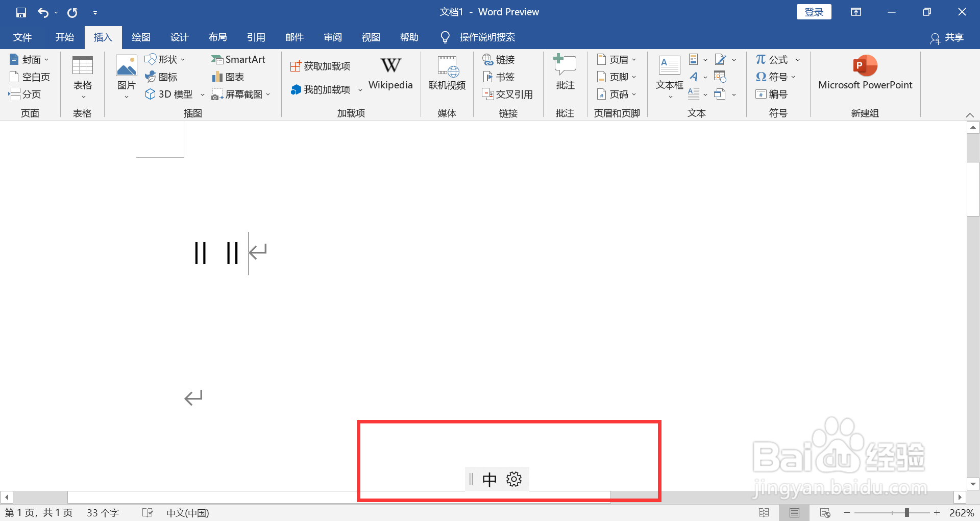Click the vertical scrollbar down arrow
Viewport: 980px width, 521px height.
click(972, 484)
